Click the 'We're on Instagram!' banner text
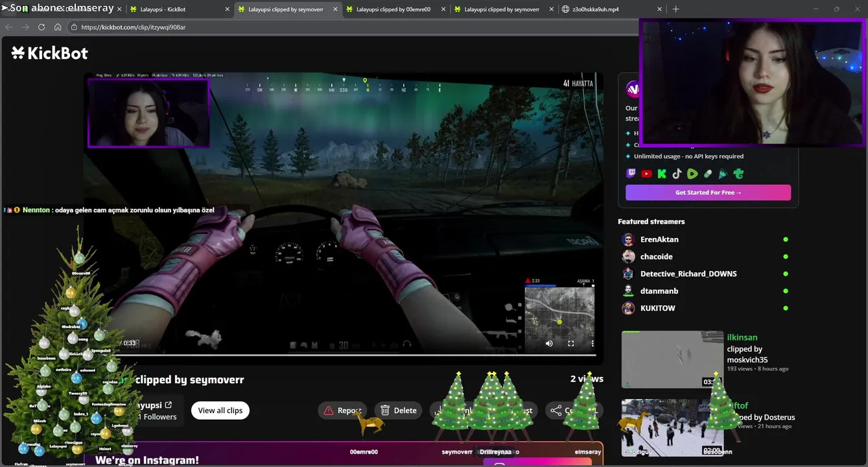This screenshot has width=868, height=467. coord(147,460)
